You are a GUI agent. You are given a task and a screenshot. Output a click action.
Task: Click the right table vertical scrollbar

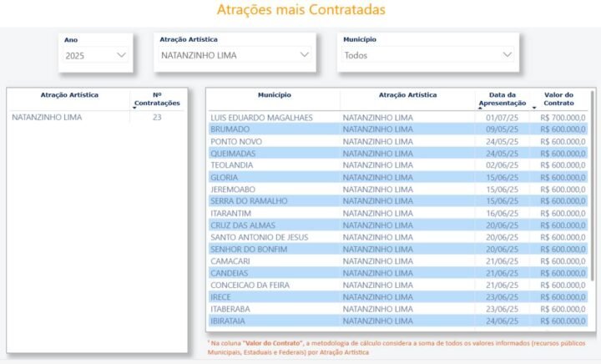point(592,185)
